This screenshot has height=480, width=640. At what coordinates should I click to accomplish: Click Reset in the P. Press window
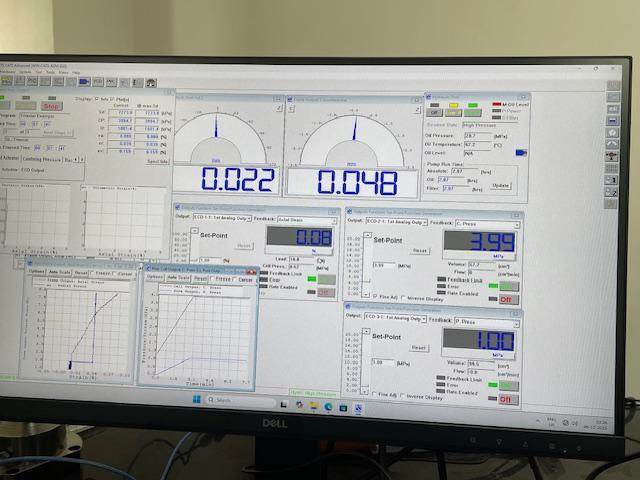(418, 348)
